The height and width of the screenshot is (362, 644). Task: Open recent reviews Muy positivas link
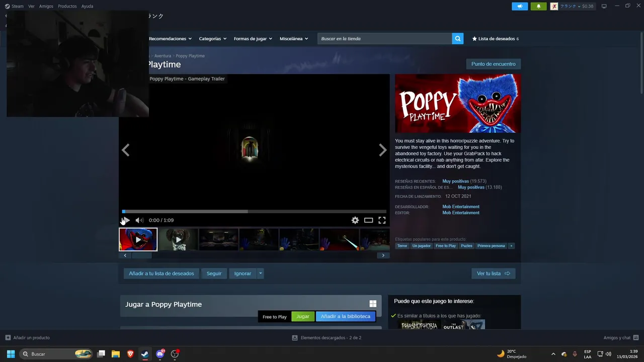click(x=456, y=181)
